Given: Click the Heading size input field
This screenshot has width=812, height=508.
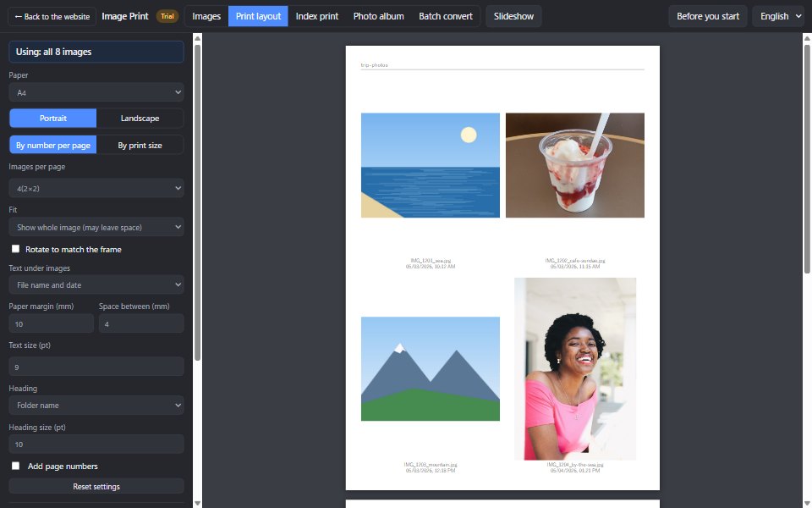Looking at the screenshot, I should pyautogui.click(x=96, y=444).
